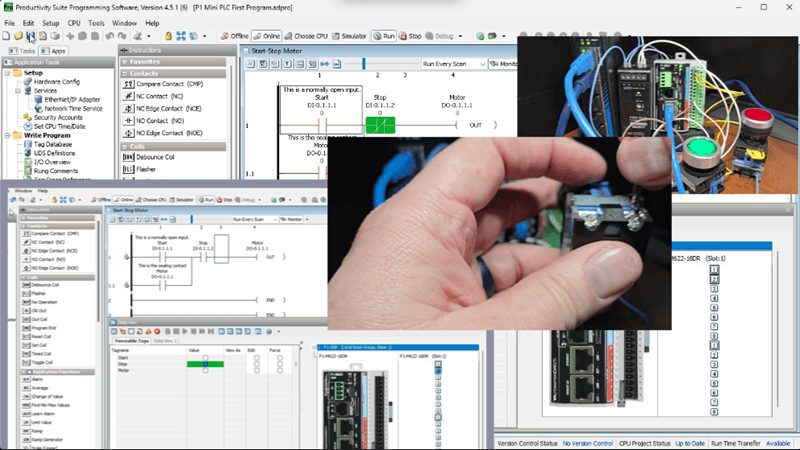The width and height of the screenshot is (800, 450).
Task: Toggle the Stop tag value checkbox
Action: tap(205, 364)
